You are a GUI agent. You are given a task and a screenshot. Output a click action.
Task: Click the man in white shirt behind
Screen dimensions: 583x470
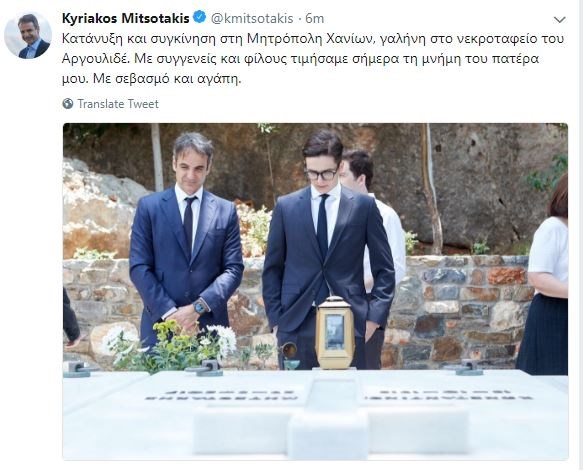(x=376, y=223)
